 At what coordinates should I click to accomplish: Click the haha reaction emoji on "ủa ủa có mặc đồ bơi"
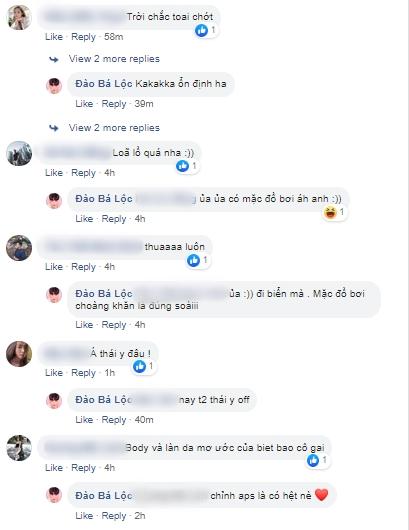330,212
